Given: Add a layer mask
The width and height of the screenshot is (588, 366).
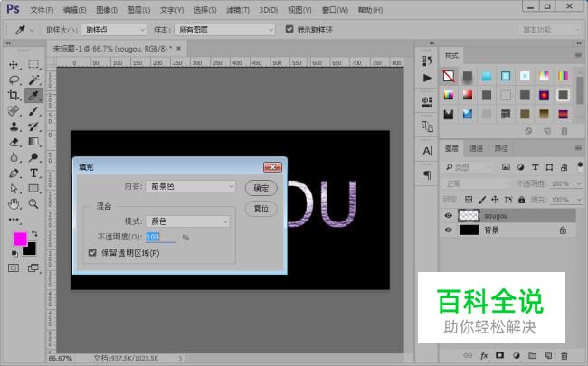Looking at the screenshot, I should click(500, 355).
